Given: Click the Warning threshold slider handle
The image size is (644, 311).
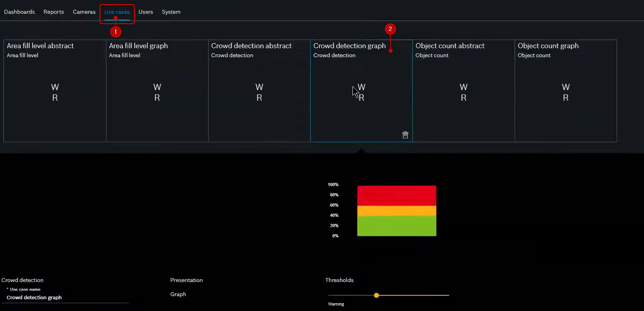Looking at the screenshot, I should (376, 295).
